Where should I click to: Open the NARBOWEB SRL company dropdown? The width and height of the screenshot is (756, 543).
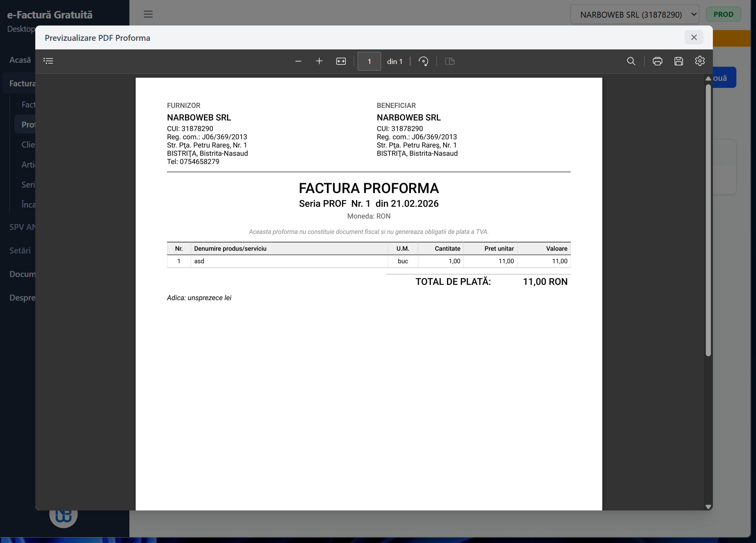(634, 14)
